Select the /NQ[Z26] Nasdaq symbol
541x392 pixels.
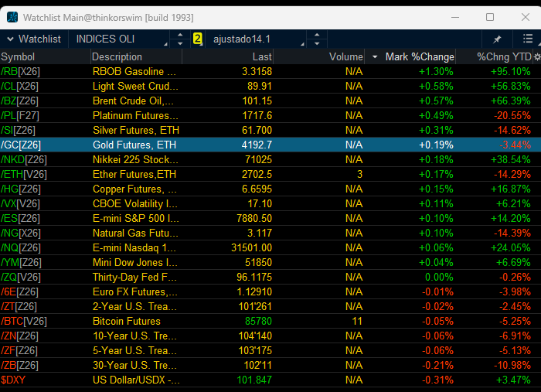click(x=20, y=247)
